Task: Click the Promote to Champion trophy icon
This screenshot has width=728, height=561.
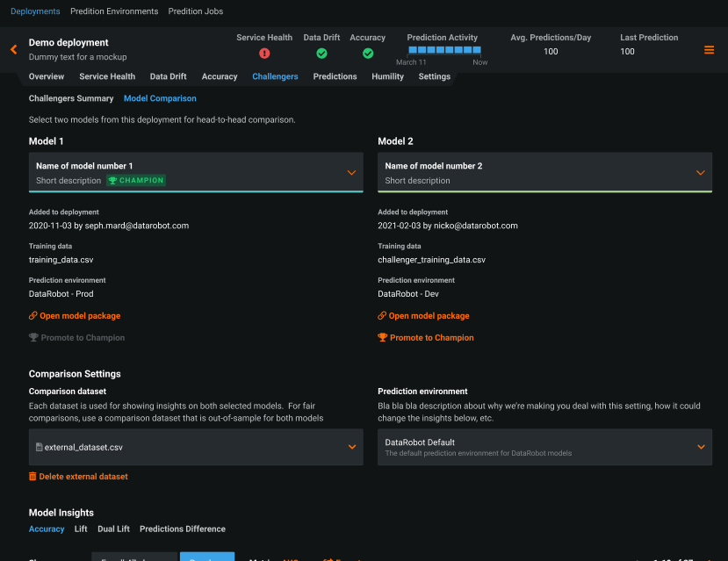Action: (x=382, y=337)
